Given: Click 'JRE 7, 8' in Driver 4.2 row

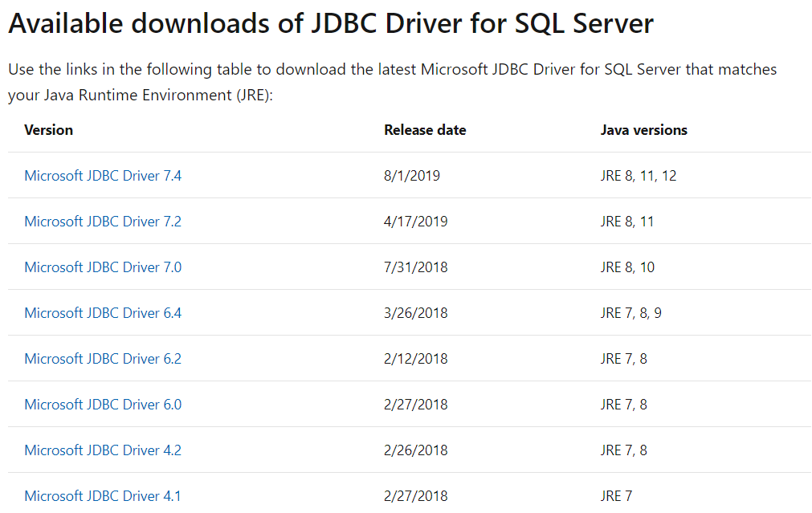Looking at the screenshot, I should click(623, 450).
